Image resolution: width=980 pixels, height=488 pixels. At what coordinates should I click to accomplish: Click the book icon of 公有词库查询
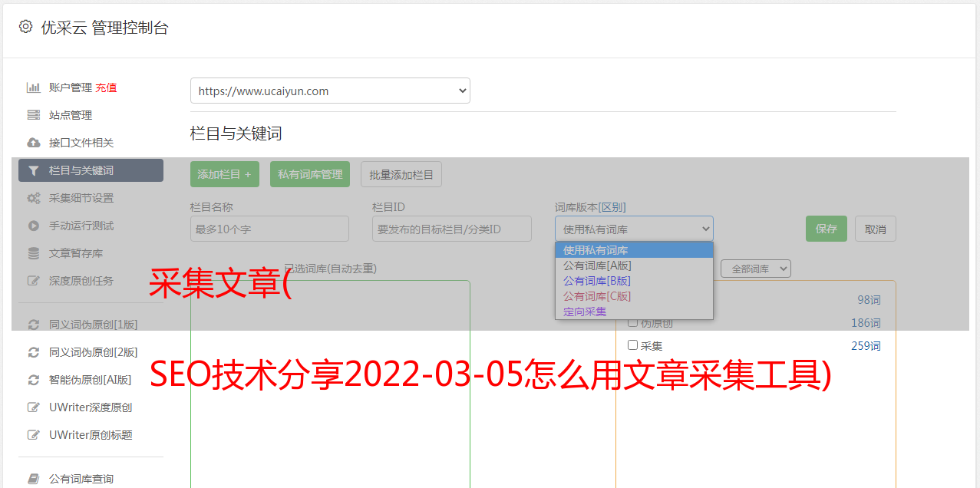pos(33,479)
